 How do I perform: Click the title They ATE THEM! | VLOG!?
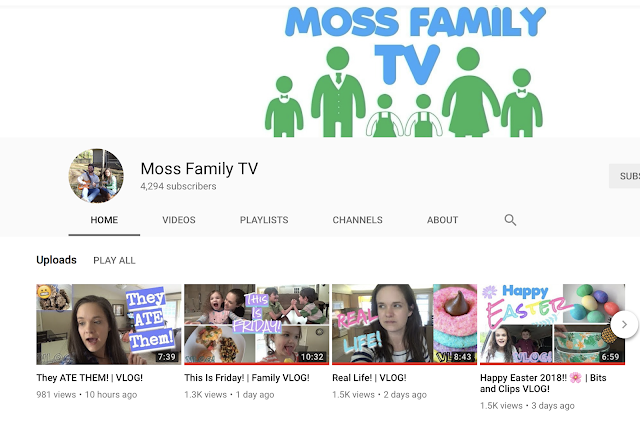(x=90, y=378)
